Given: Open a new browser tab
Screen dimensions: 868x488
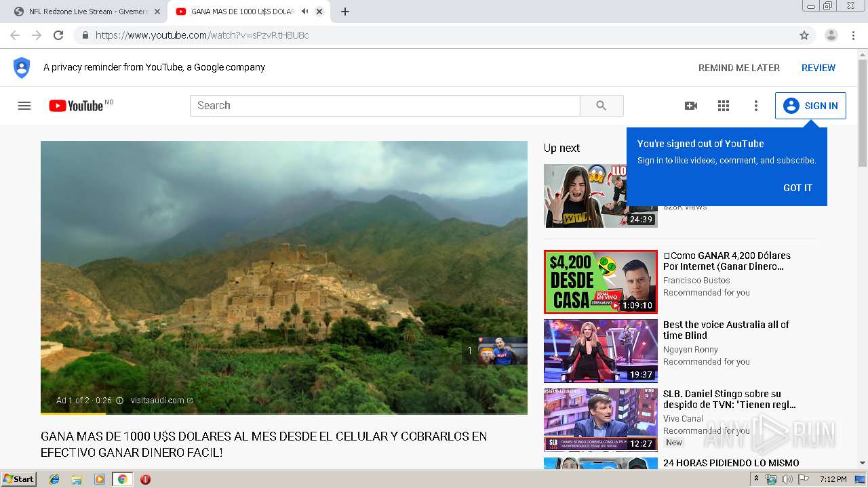Looking at the screenshot, I should (x=345, y=12).
